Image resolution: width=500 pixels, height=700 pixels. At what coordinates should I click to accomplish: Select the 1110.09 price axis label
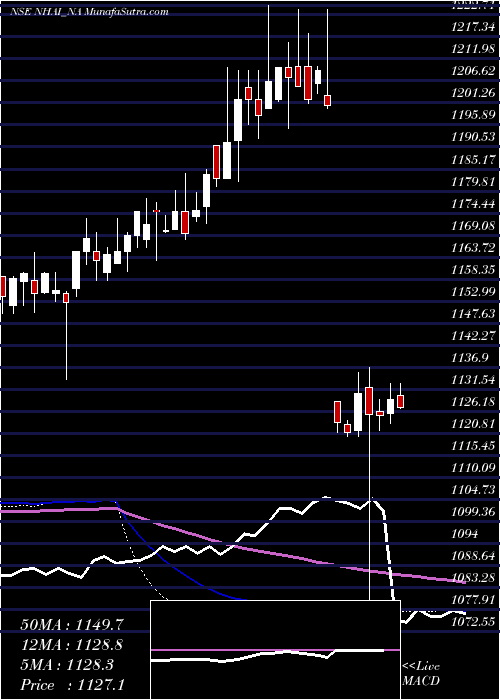point(472,469)
